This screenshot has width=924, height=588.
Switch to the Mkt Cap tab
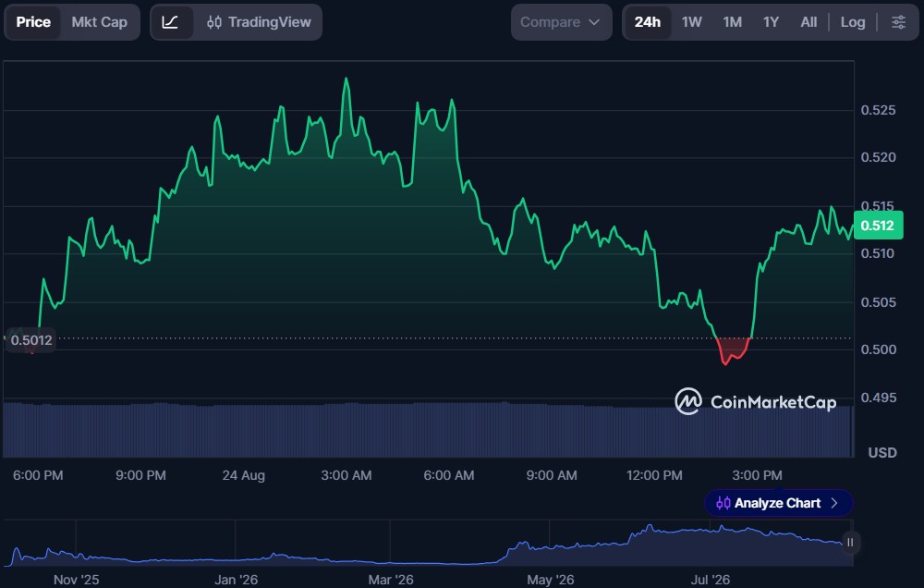click(x=99, y=22)
